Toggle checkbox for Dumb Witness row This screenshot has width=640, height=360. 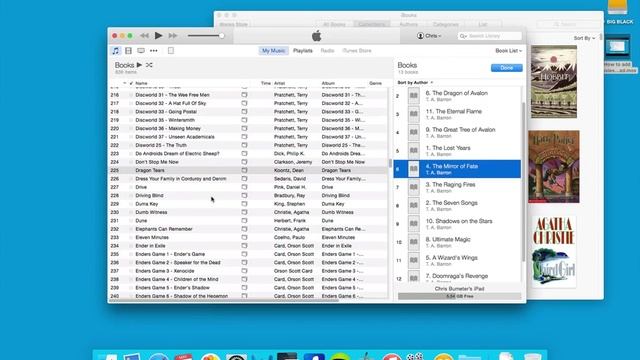[131, 212]
